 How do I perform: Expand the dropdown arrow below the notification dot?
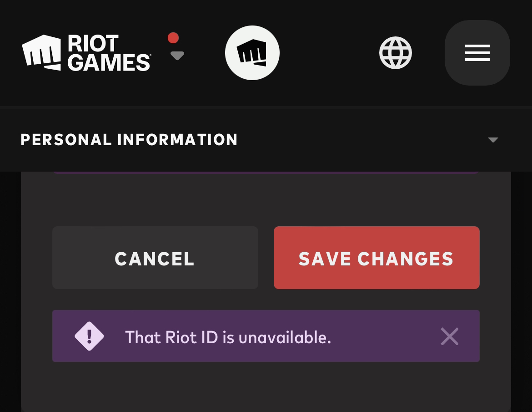pyautogui.click(x=177, y=56)
